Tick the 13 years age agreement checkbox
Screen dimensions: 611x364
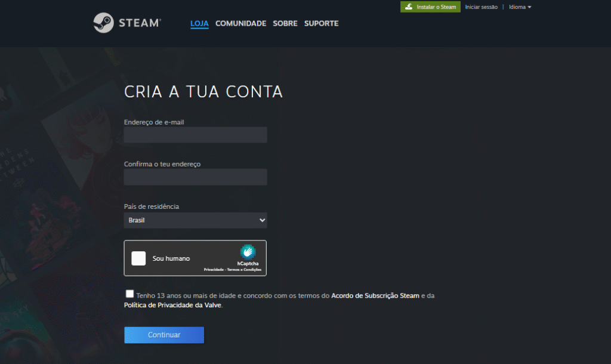point(130,294)
